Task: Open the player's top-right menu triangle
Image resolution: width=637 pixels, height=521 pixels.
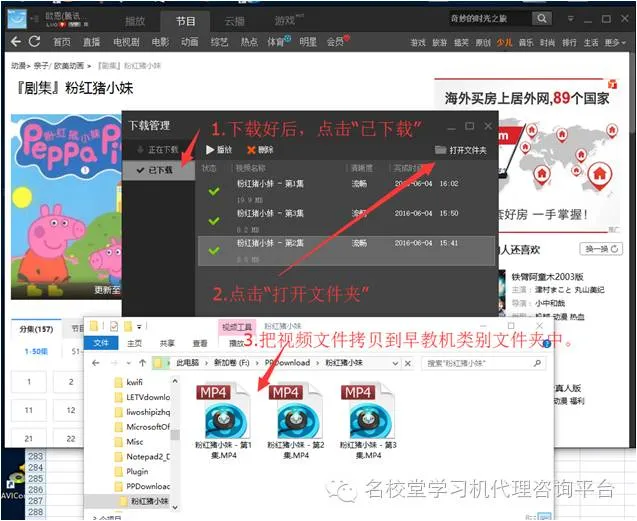Action: pos(571,19)
